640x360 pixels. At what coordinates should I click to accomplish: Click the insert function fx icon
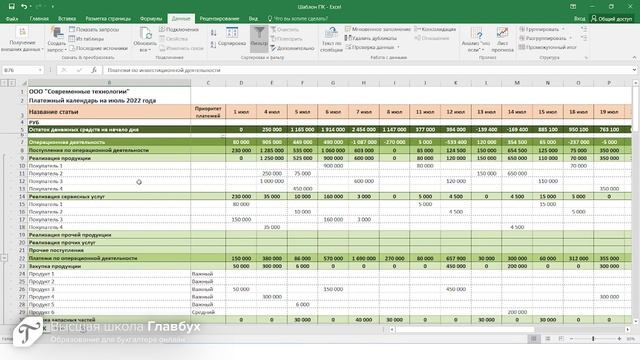tap(93, 70)
